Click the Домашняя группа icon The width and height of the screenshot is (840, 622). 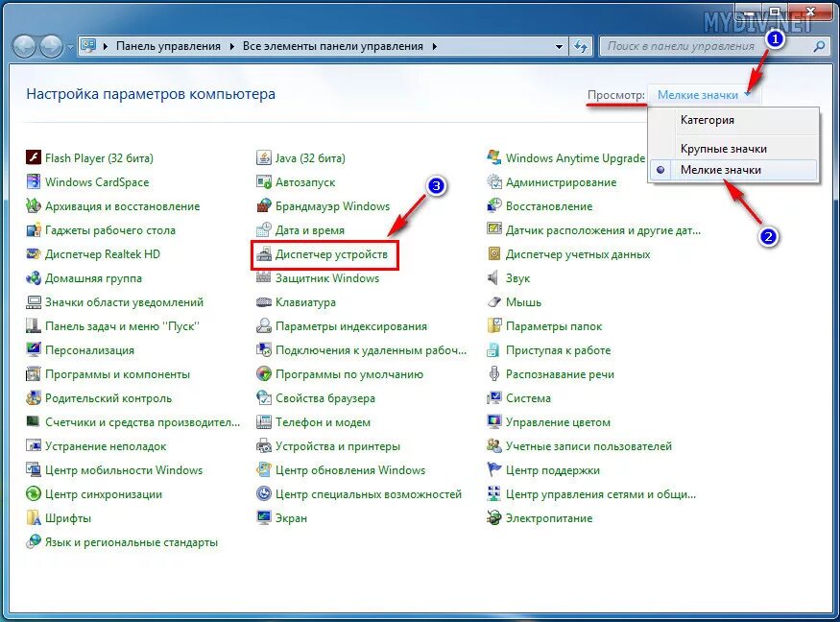coord(34,278)
